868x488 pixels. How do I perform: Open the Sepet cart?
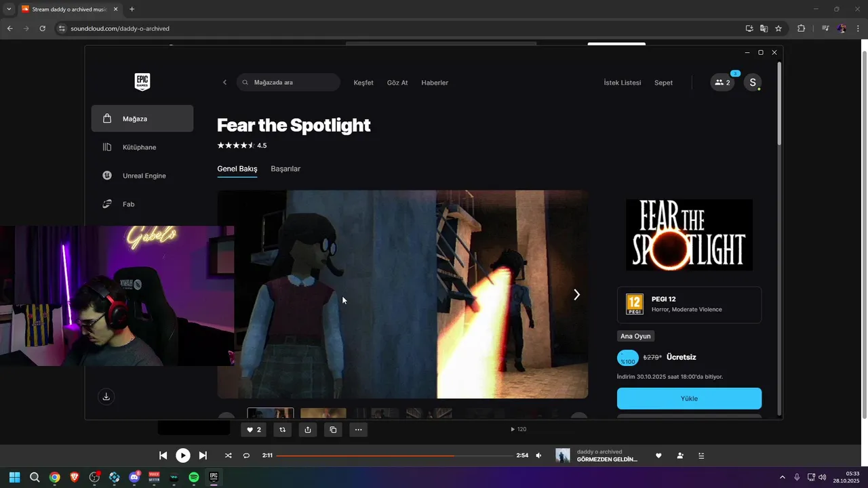coord(663,83)
